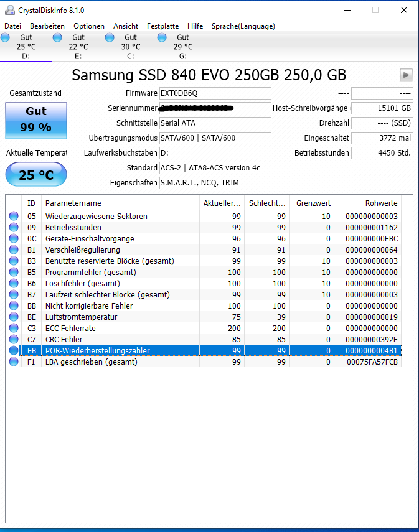Image resolution: width=419 pixels, height=532 pixels.
Task: Click the Aktueller... column header
Action: 222,203
